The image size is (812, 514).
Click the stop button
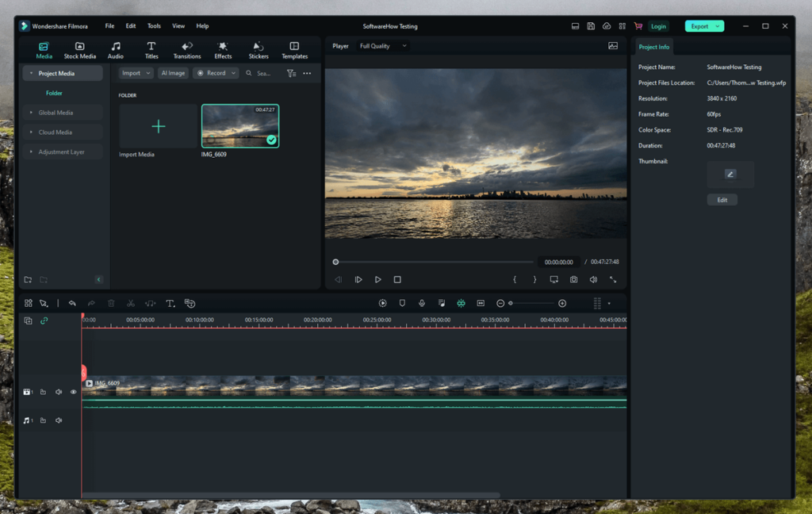pos(397,280)
